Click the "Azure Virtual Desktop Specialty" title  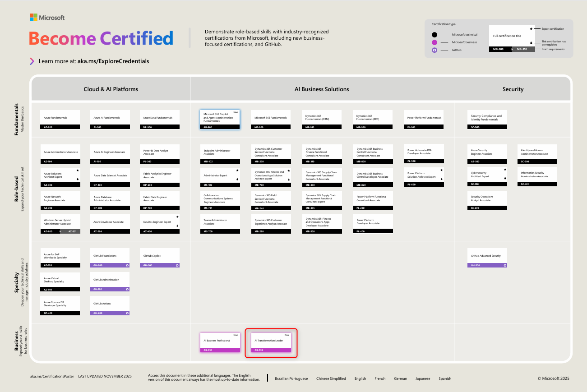pos(54,280)
